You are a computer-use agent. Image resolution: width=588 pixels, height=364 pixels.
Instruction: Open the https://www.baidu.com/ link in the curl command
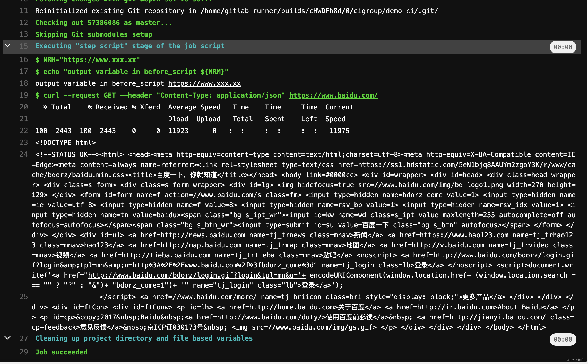pos(333,96)
